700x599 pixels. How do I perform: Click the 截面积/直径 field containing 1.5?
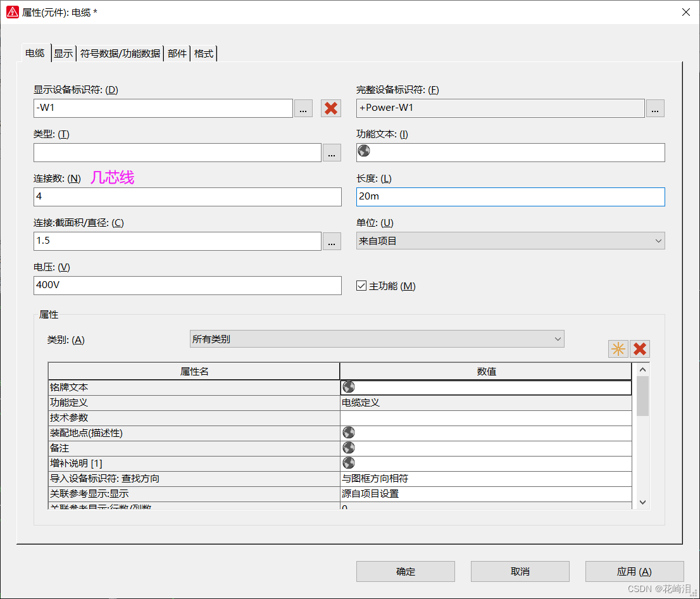coord(177,241)
